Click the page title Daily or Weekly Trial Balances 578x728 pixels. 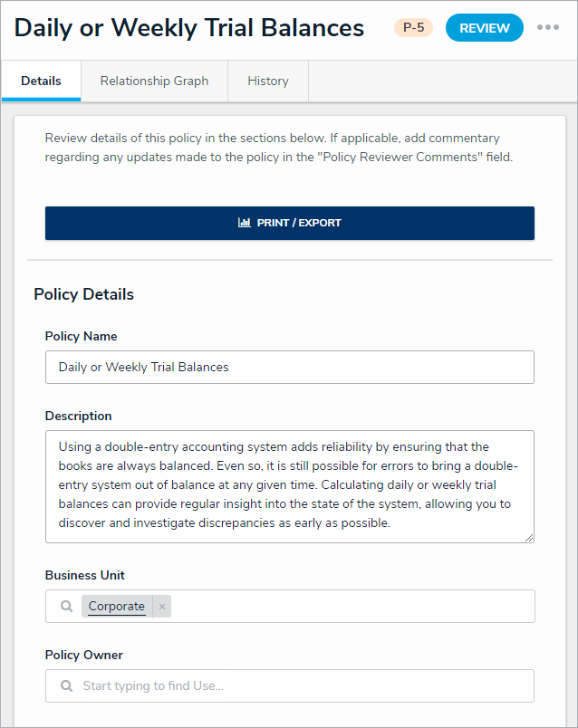click(x=189, y=28)
